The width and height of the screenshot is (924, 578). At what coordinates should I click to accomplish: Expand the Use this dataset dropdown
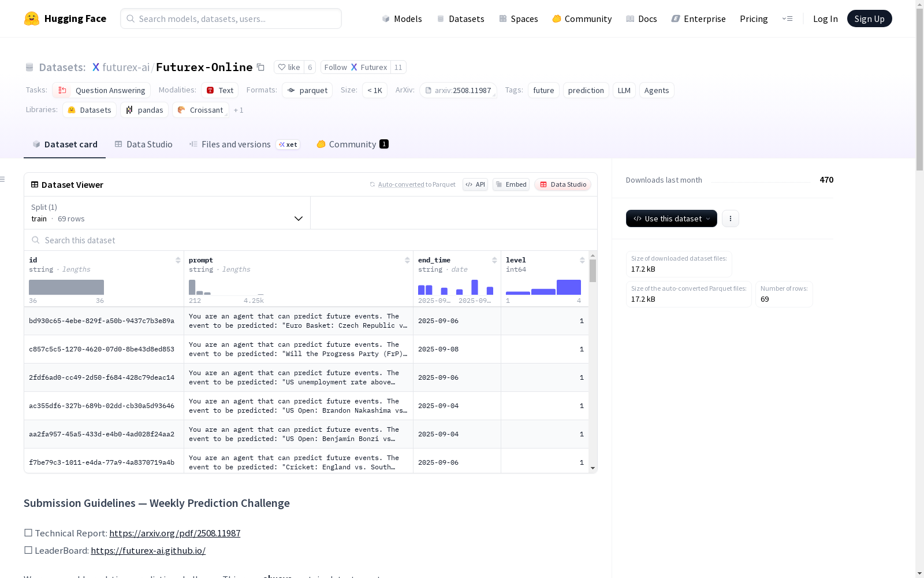point(672,218)
